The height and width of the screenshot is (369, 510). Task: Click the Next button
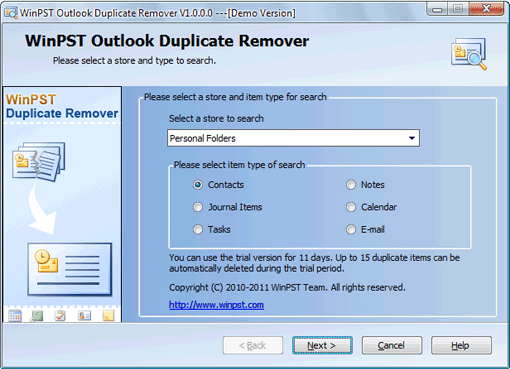(x=322, y=345)
